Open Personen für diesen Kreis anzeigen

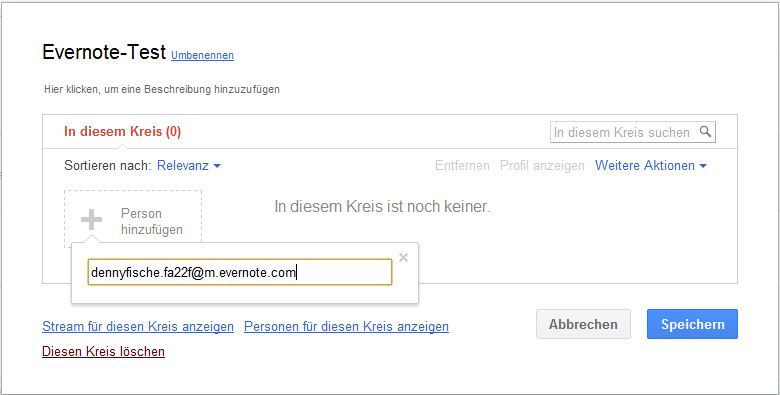pos(346,326)
